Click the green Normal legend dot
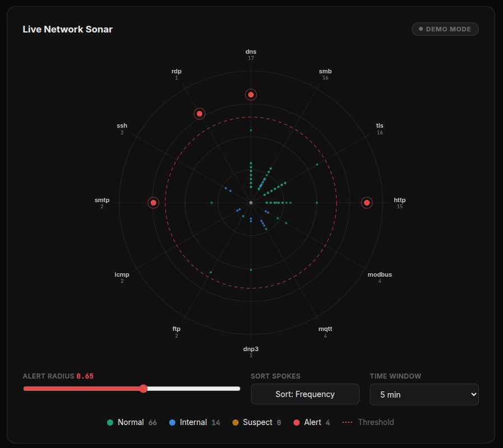The width and height of the screenshot is (503, 448). [110, 422]
